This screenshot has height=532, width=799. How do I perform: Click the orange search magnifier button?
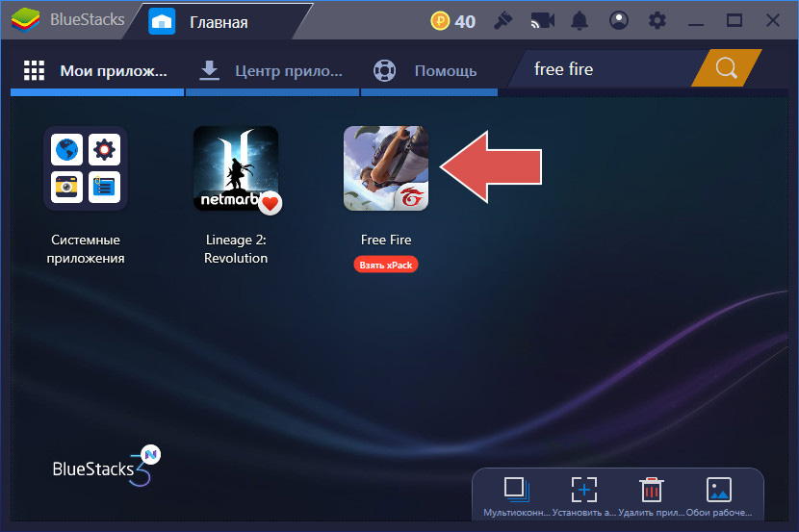pos(726,67)
